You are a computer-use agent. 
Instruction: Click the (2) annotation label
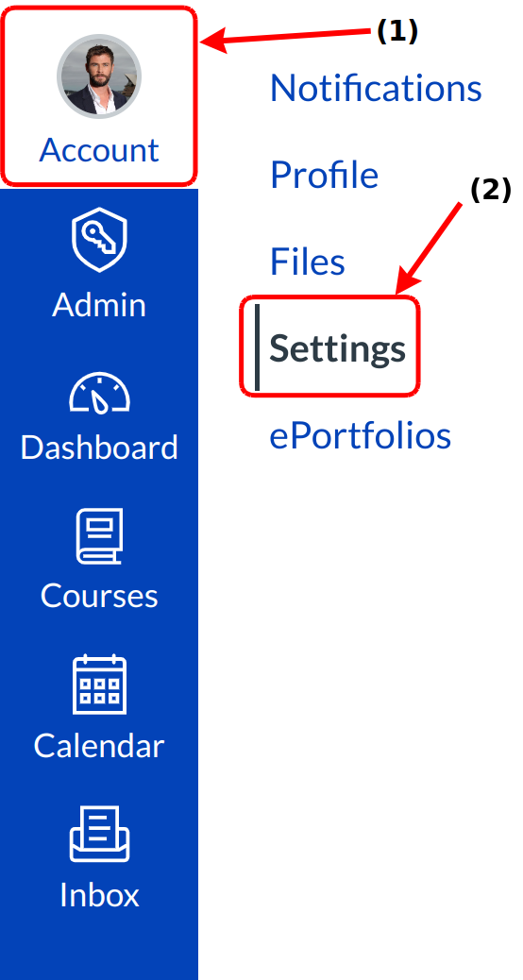click(491, 190)
